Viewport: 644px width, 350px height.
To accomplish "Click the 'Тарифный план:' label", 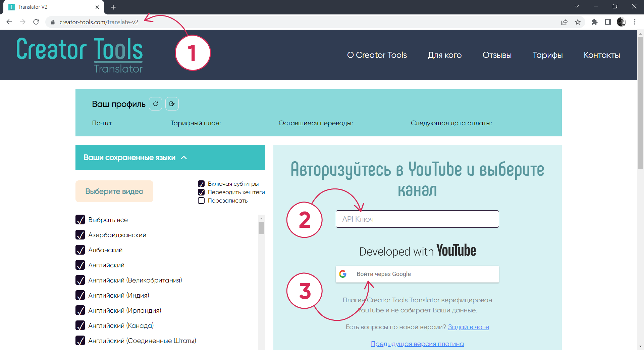I will pyautogui.click(x=196, y=123).
